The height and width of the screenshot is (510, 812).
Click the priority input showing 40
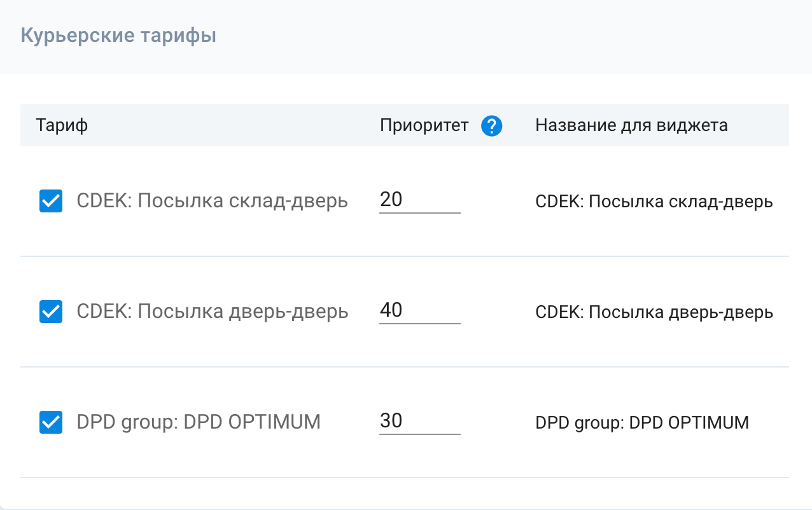(x=419, y=310)
